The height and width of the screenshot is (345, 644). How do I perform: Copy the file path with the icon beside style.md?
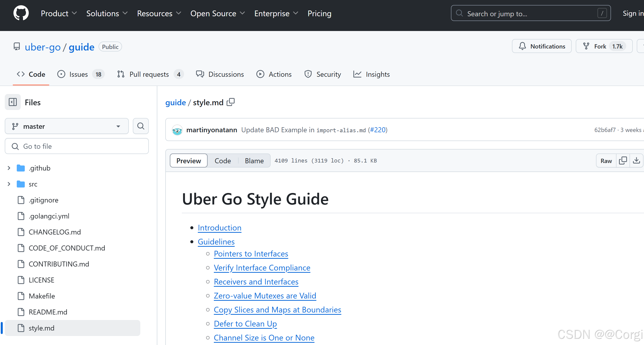tap(231, 102)
